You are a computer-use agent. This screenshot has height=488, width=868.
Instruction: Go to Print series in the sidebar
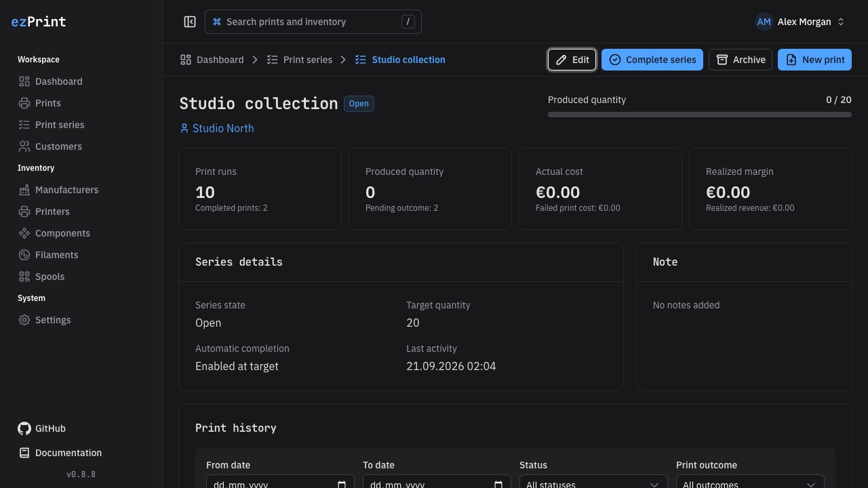tap(81, 125)
